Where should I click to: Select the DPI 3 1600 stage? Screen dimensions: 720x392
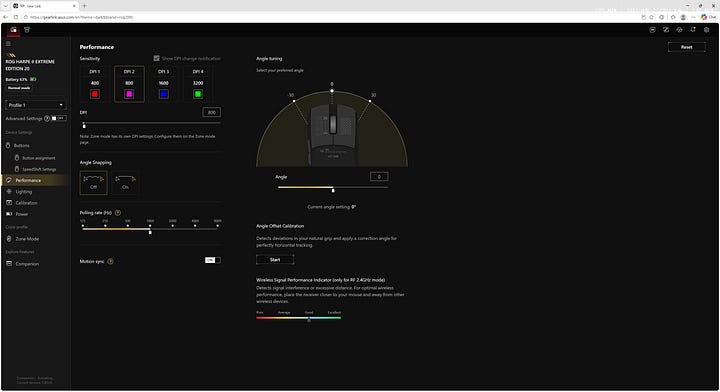[x=163, y=84]
